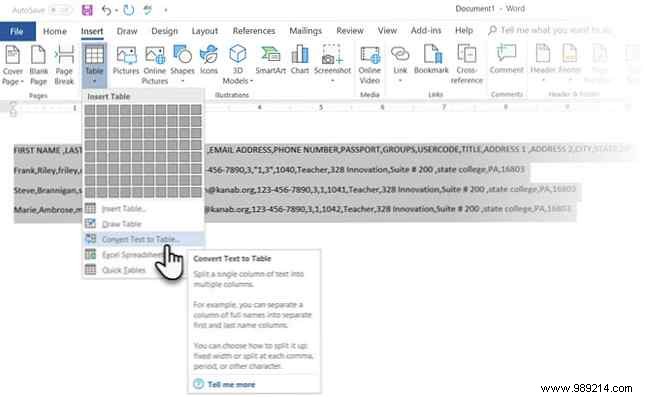Click the top-left cell of the Insert Table grid

[90, 110]
